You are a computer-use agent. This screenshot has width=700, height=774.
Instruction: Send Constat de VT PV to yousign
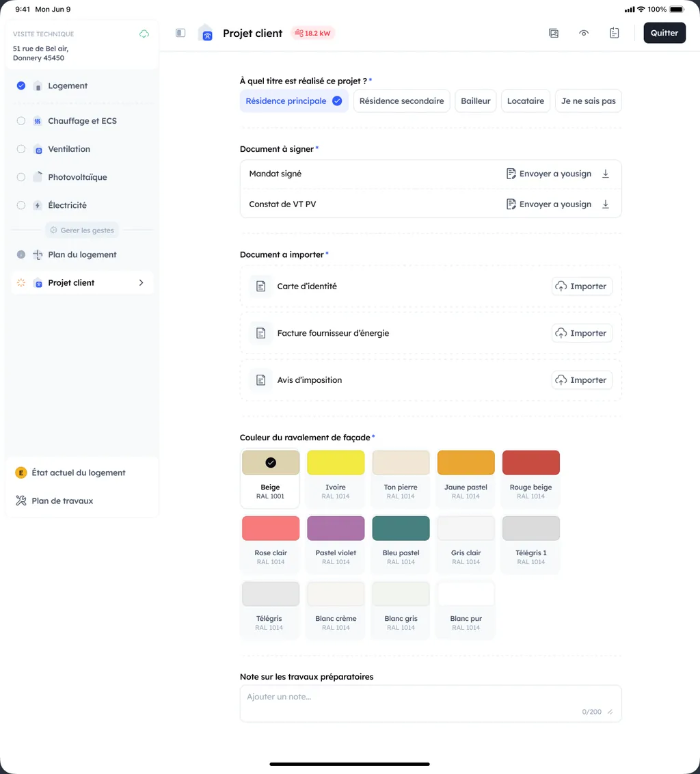[548, 204]
